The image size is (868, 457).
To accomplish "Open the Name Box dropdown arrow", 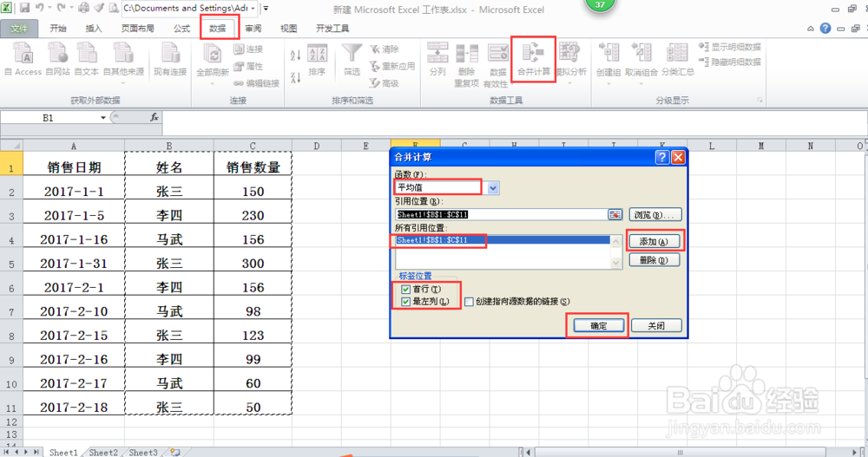I will tap(103, 118).
